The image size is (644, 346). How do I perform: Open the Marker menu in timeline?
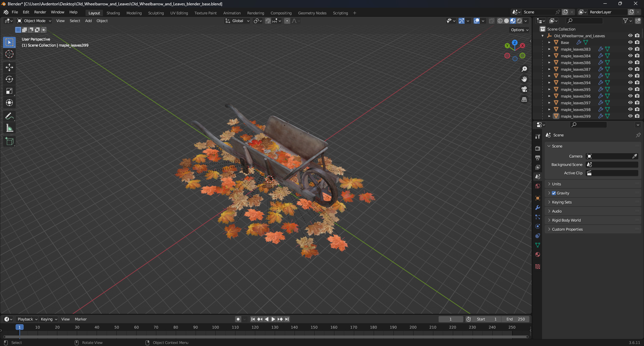80,319
